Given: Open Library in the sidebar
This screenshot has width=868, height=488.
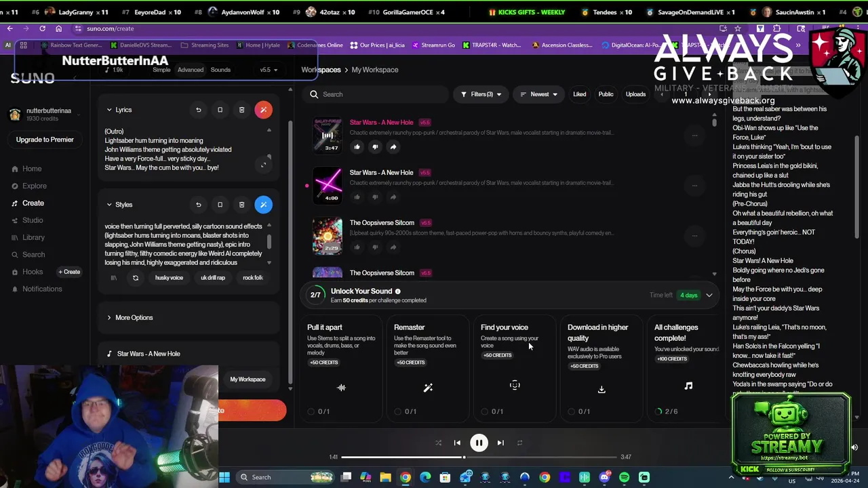Looking at the screenshot, I should click(x=33, y=238).
